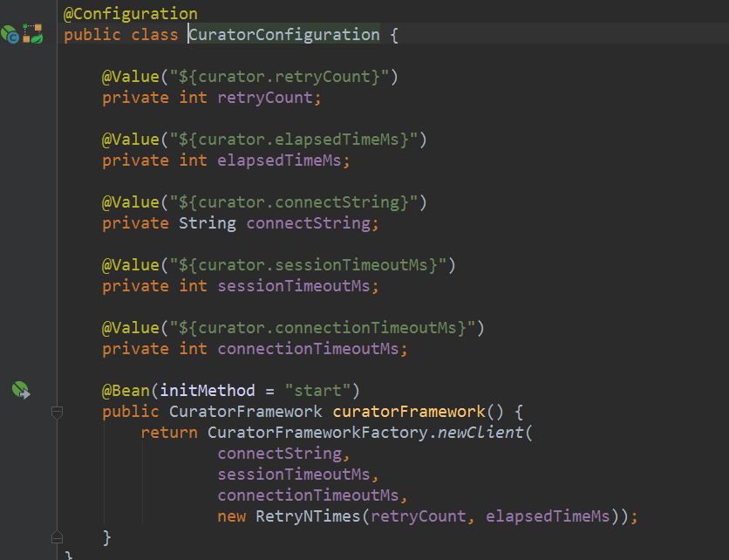729x560 pixels.
Task: Collapse the curatorFramework method fold marker
Action: point(57,412)
